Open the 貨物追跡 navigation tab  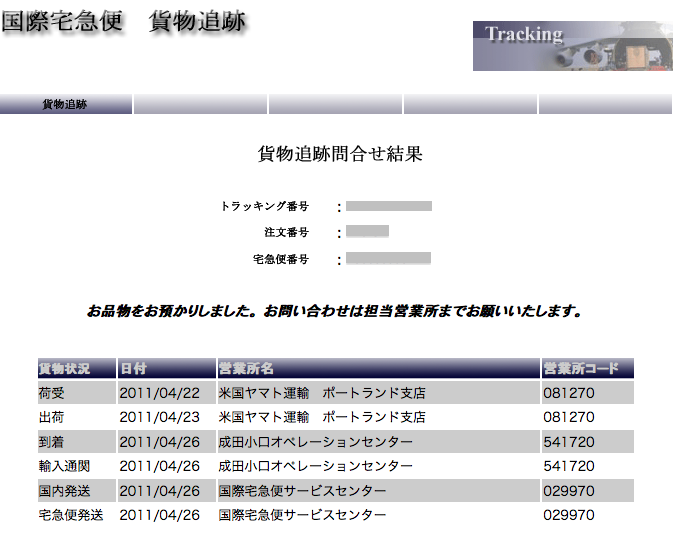pyautogui.click(x=66, y=104)
